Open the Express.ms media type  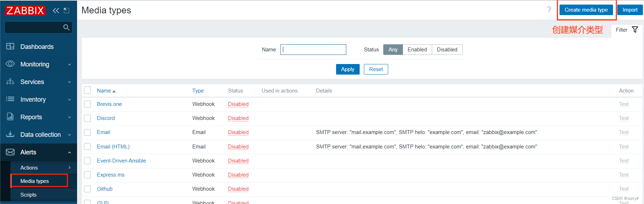pos(111,175)
